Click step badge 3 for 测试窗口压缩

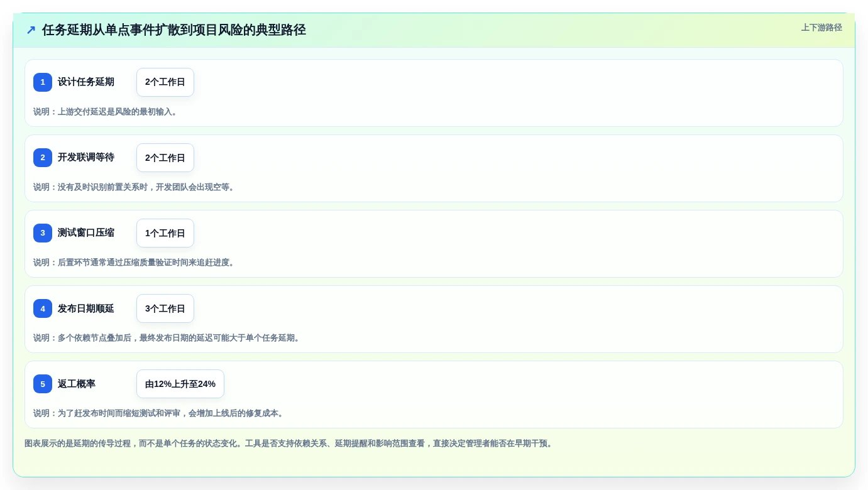(43, 233)
